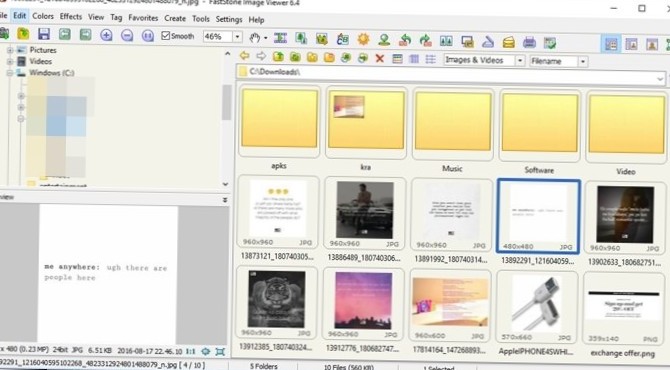Open Images & Videos filter dropdown
670x370 pixels.
pos(520,61)
